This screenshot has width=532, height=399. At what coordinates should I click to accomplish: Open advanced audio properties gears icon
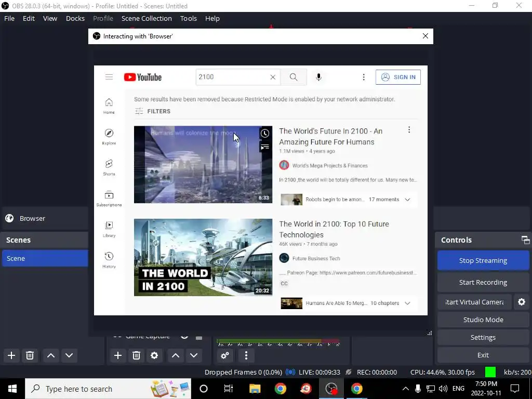tap(225, 355)
